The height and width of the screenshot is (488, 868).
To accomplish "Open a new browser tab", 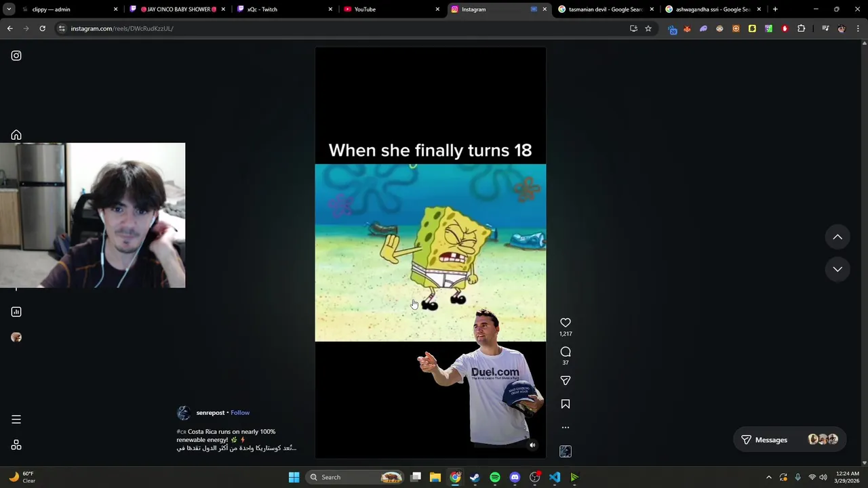I will (775, 9).
